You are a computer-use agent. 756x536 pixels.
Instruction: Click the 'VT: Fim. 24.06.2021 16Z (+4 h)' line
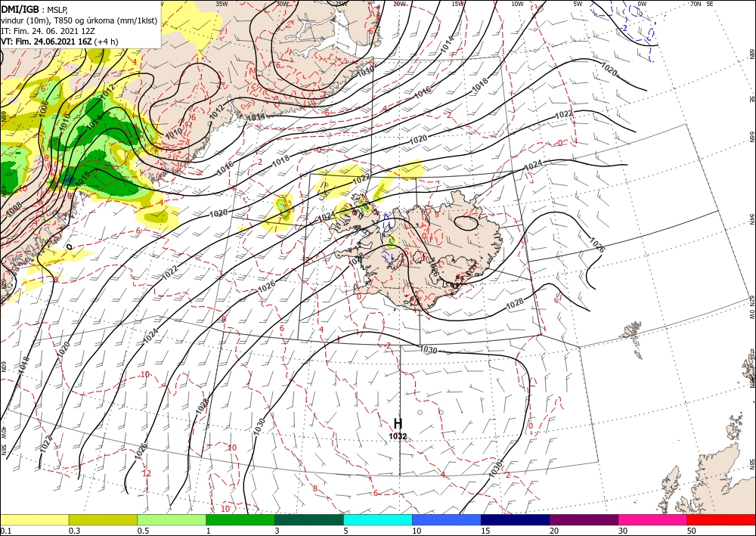pyautogui.click(x=60, y=42)
